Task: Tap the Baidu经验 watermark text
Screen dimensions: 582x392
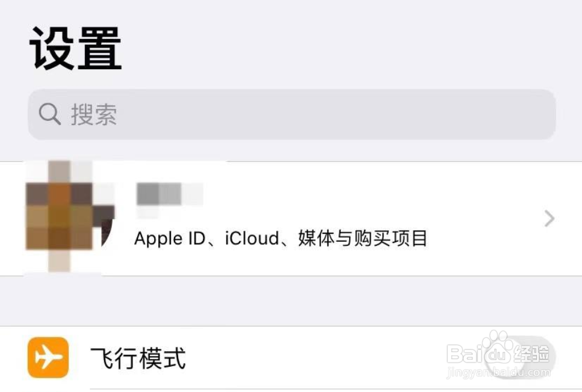Action: [498, 353]
